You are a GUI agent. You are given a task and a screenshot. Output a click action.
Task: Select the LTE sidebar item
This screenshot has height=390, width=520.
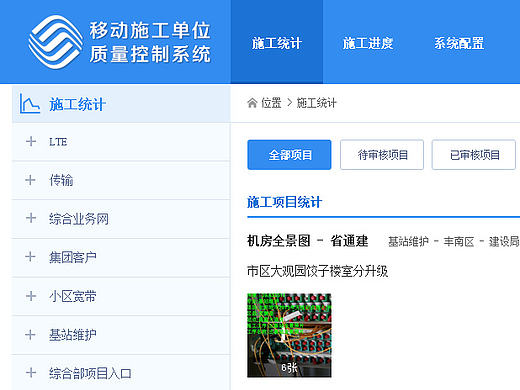tap(121, 142)
